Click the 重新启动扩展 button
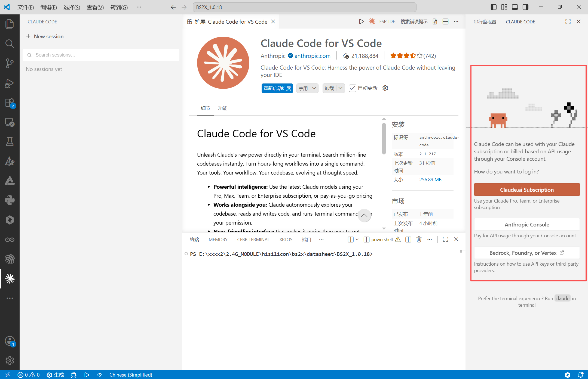This screenshot has height=379, width=588. [277, 88]
